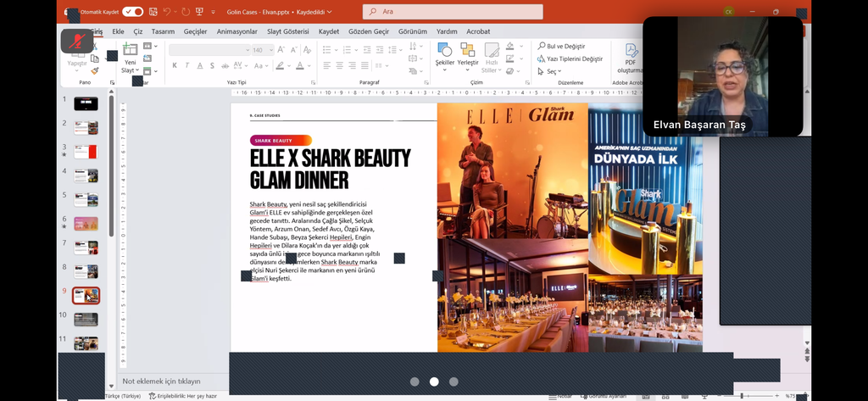868x401 pixels.
Task: Unmute the red microphone icon
Action: (x=77, y=41)
